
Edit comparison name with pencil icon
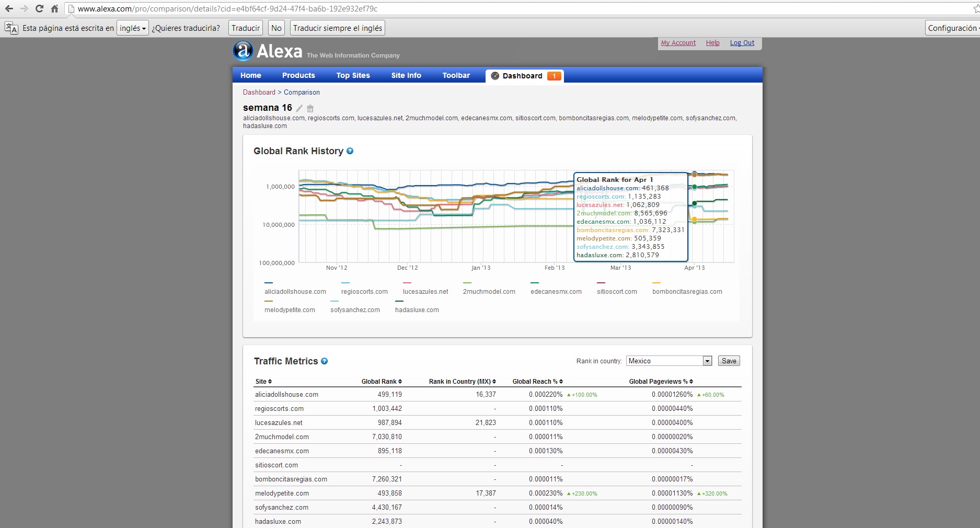299,108
